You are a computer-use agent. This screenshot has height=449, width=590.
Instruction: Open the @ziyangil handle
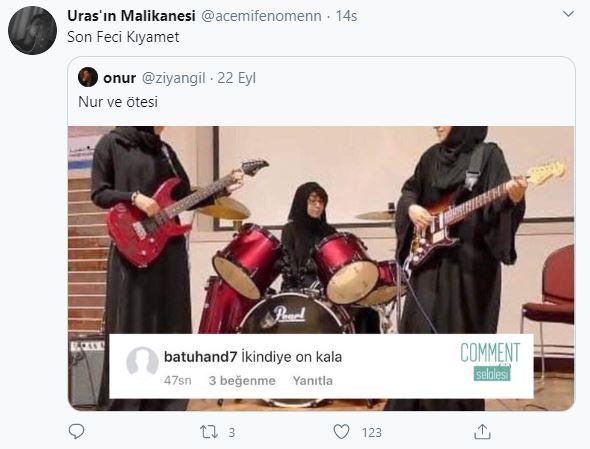(x=173, y=78)
